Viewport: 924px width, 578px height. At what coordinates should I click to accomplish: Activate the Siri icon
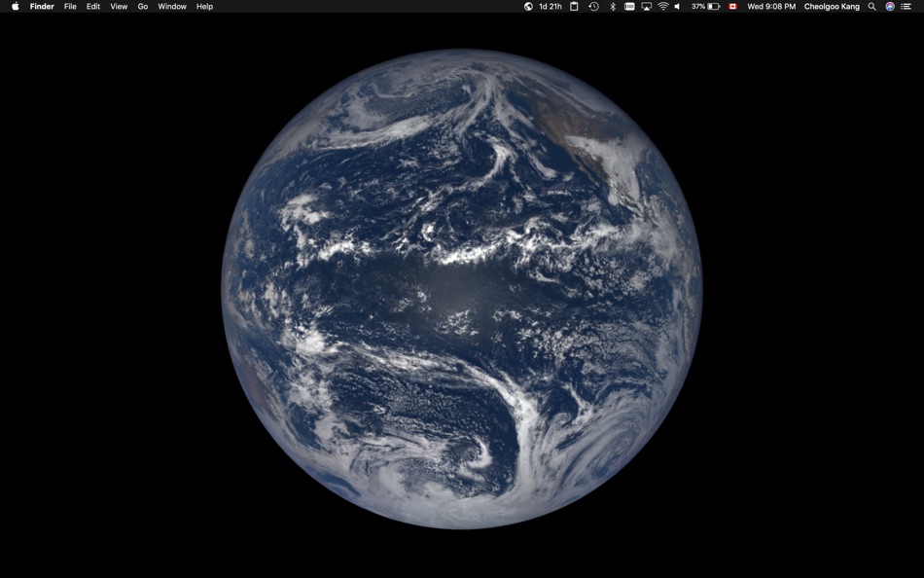tap(890, 7)
